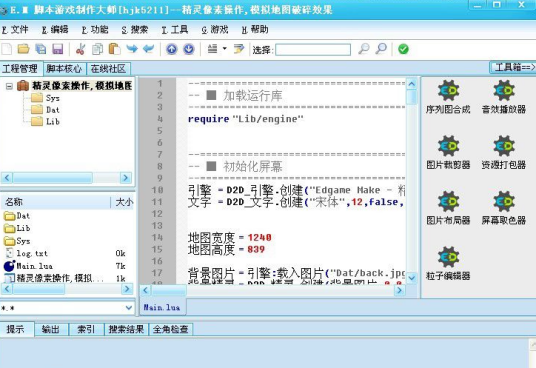Paste with the clipboard icon

coord(115,49)
